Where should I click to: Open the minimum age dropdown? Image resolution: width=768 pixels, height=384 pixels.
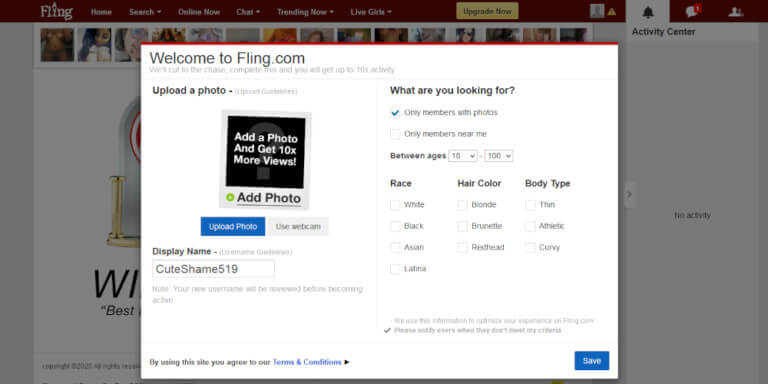463,156
